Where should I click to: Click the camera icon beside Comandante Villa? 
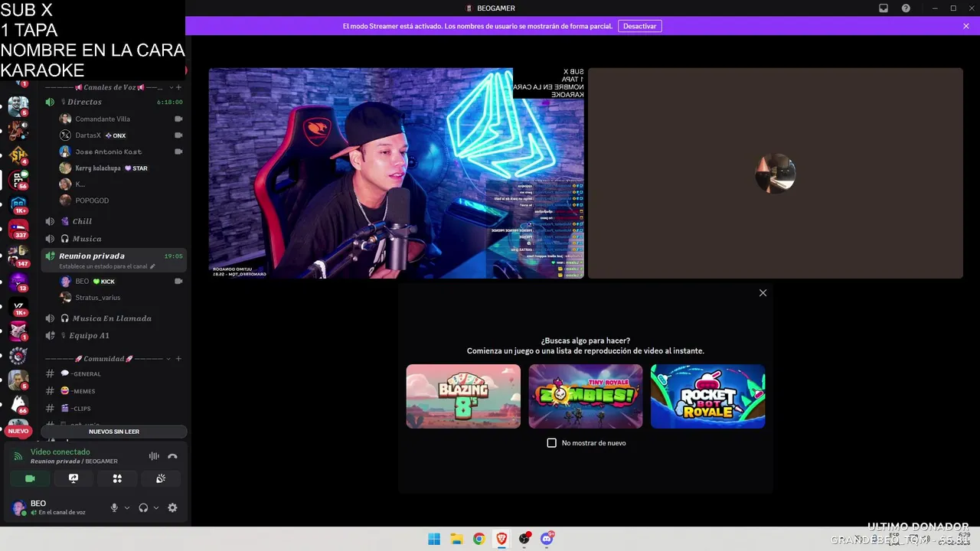coord(178,119)
